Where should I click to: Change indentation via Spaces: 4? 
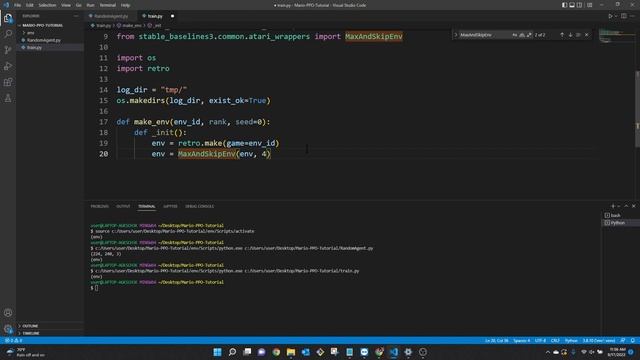(x=522, y=340)
